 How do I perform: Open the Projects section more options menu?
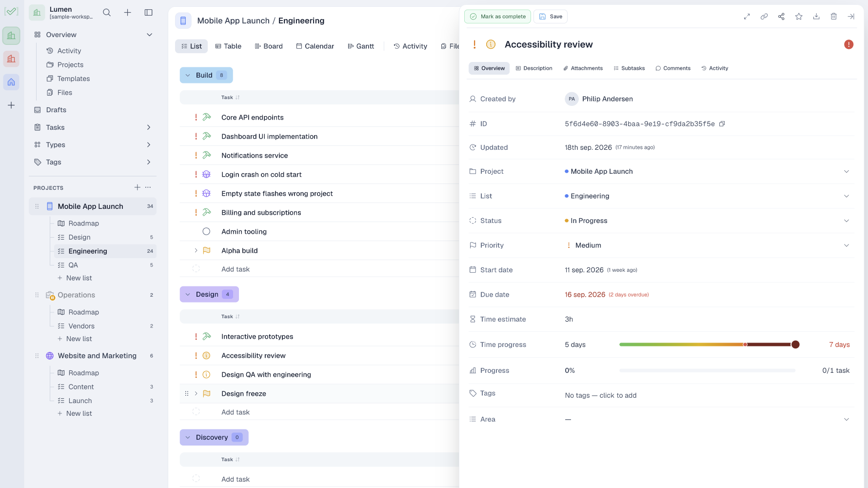click(148, 187)
